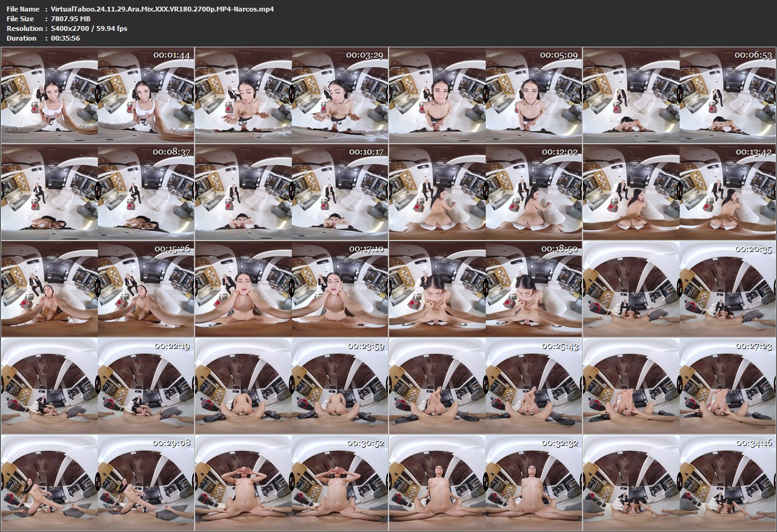This screenshot has height=532, width=777.
Task: Click the resolution value 5400x2700 / 59.94 fps
Action: 89,28
